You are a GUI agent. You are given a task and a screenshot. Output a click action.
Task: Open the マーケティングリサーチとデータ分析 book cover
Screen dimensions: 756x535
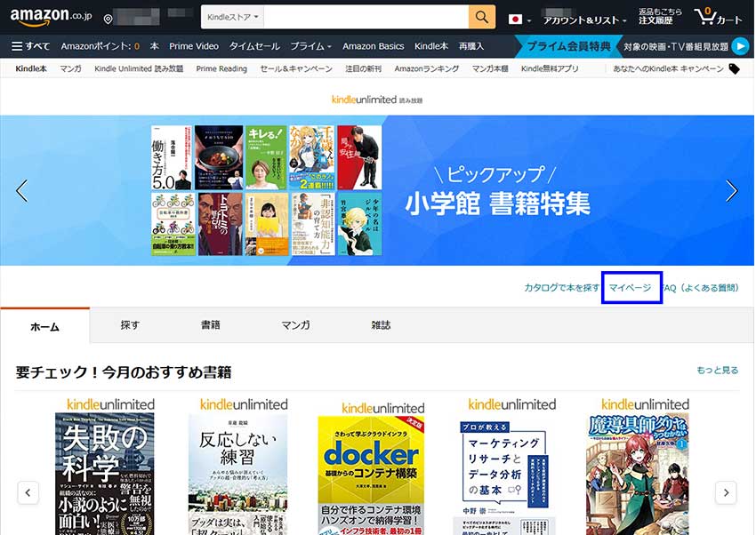[503, 475]
